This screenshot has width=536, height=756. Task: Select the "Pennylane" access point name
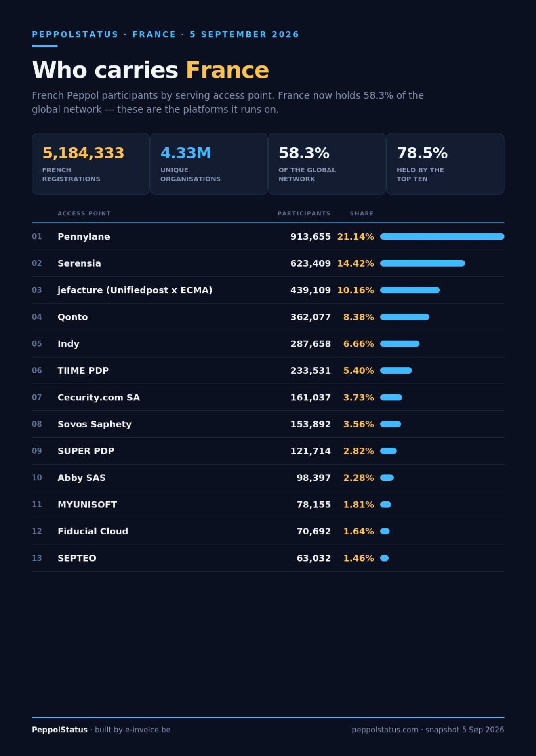84,237
